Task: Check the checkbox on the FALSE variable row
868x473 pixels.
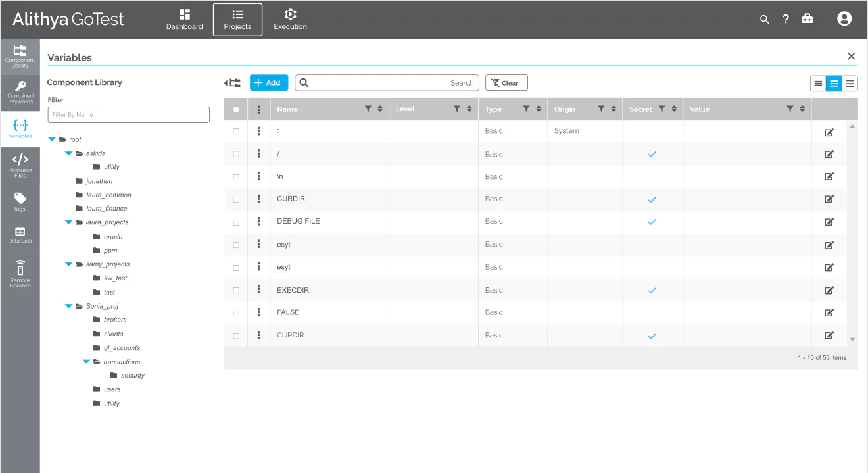Action: (235, 312)
